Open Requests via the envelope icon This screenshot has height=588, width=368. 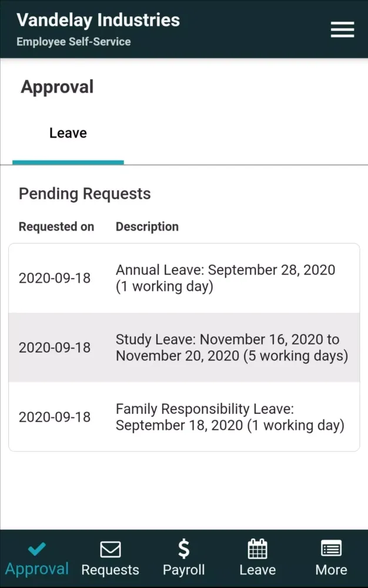pos(110,549)
